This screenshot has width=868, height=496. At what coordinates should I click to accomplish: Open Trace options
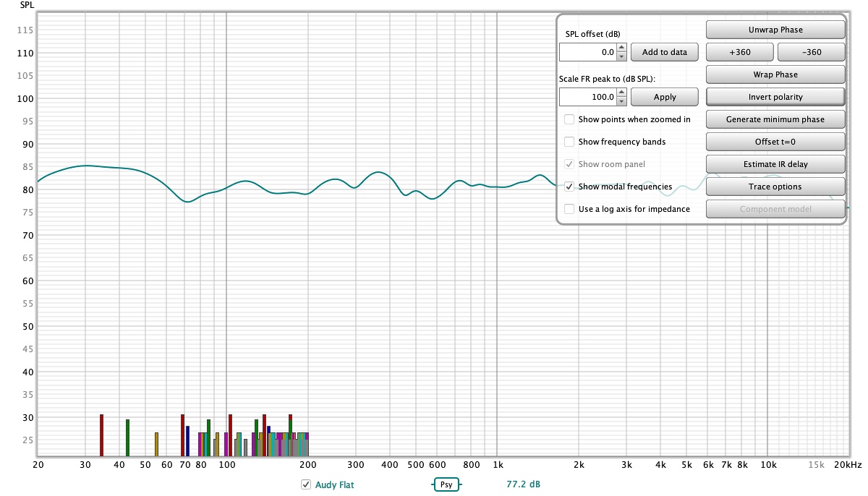pos(775,187)
